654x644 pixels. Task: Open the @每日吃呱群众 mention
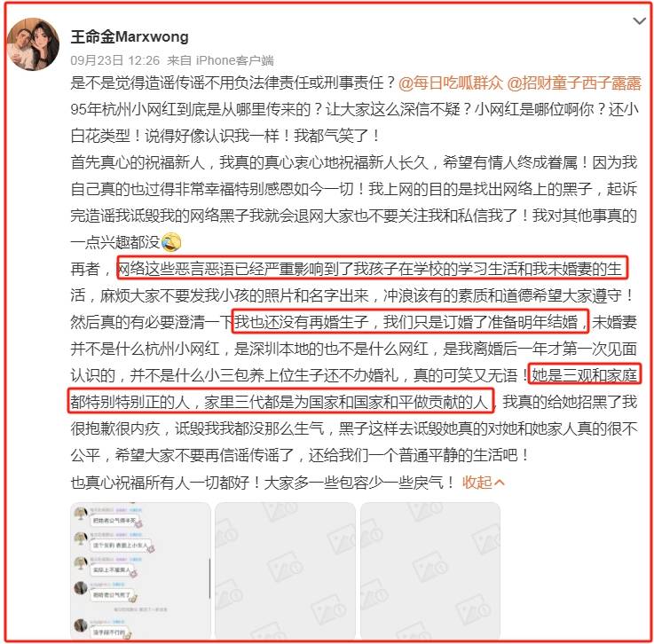[x=451, y=83]
